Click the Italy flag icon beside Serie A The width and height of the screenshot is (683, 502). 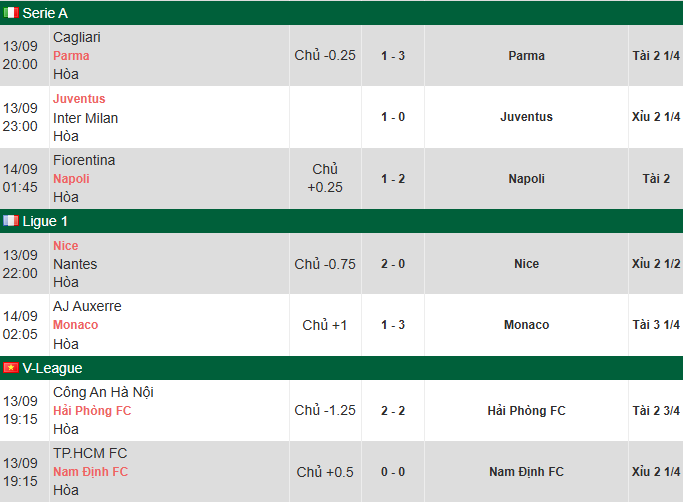[x=10, y=13]
